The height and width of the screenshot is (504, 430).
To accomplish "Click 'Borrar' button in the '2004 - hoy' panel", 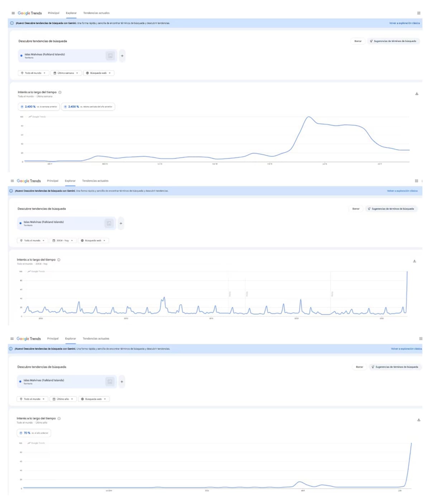I will click(x=356, y=209).
